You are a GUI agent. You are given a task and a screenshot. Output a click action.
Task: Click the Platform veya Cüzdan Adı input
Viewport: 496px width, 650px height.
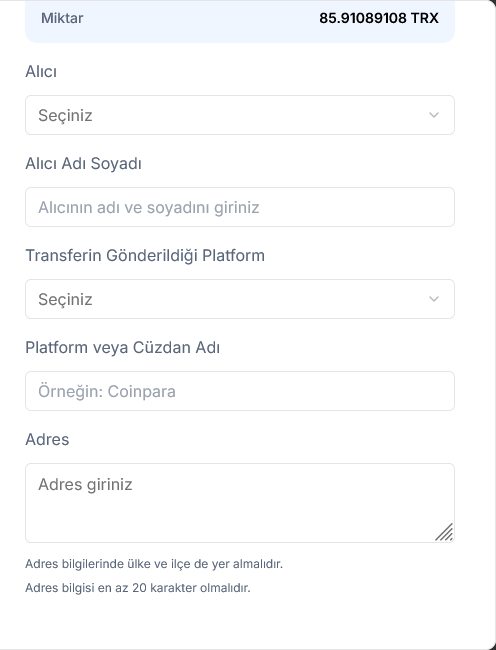240,391
